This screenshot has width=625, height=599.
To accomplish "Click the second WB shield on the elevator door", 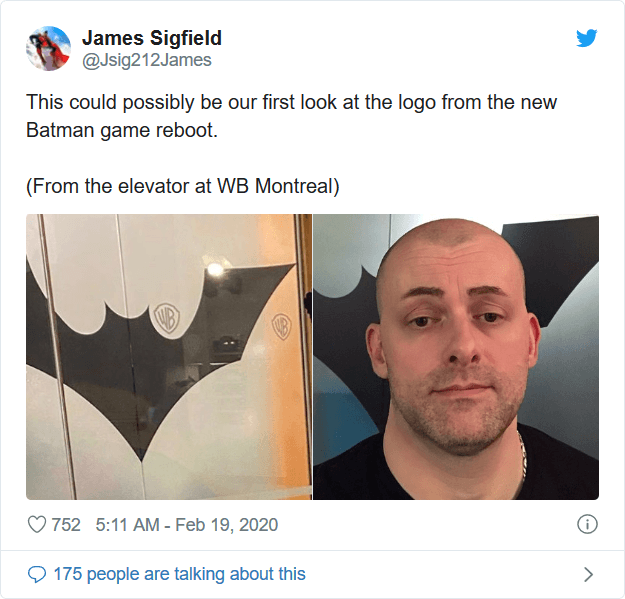I will (281, 326).
